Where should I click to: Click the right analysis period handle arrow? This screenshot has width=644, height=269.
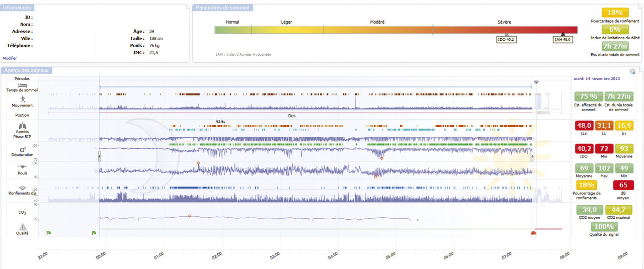(533, 157)
